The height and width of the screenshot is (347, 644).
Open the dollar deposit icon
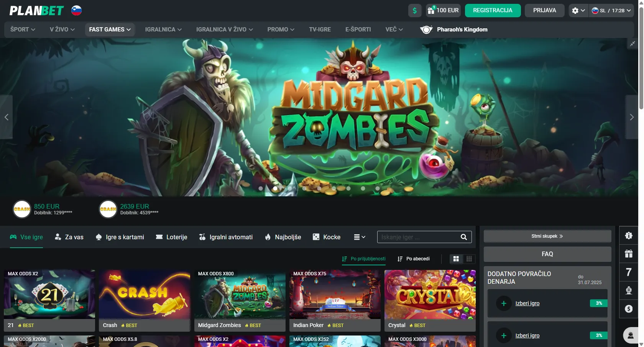point(415,10)
